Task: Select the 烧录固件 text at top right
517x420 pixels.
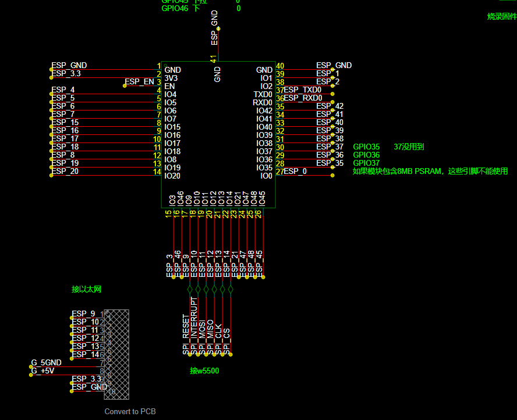Action: [x=502, y=16]
